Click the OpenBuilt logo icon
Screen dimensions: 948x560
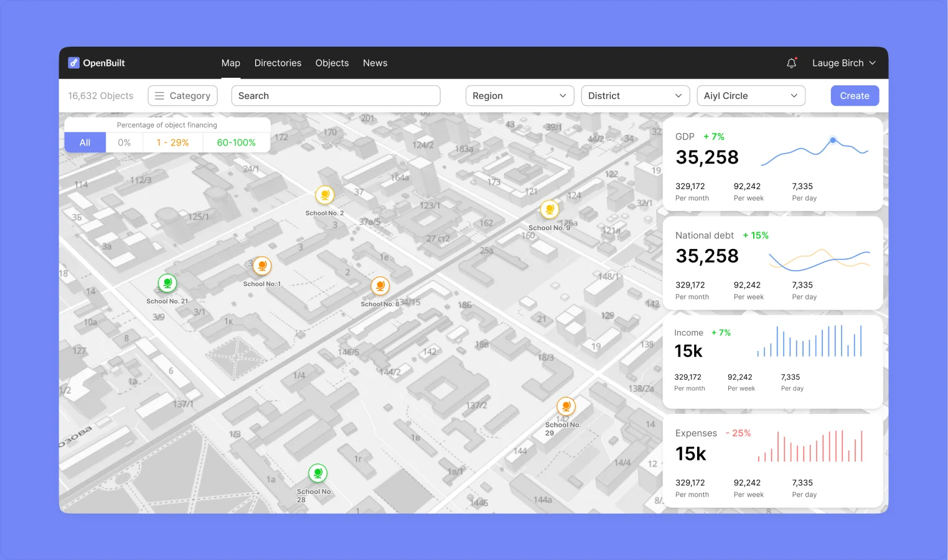73,63
